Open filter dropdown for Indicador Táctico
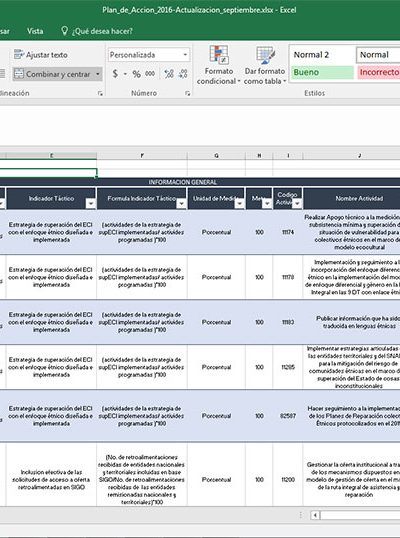The image size is (400, 538). click(x=91, y=204)
